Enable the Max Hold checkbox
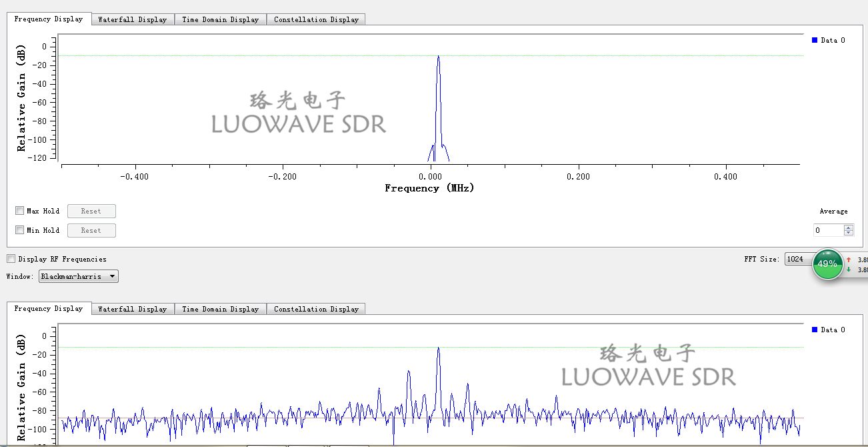The image size is (868, 447). coord(19,211)
